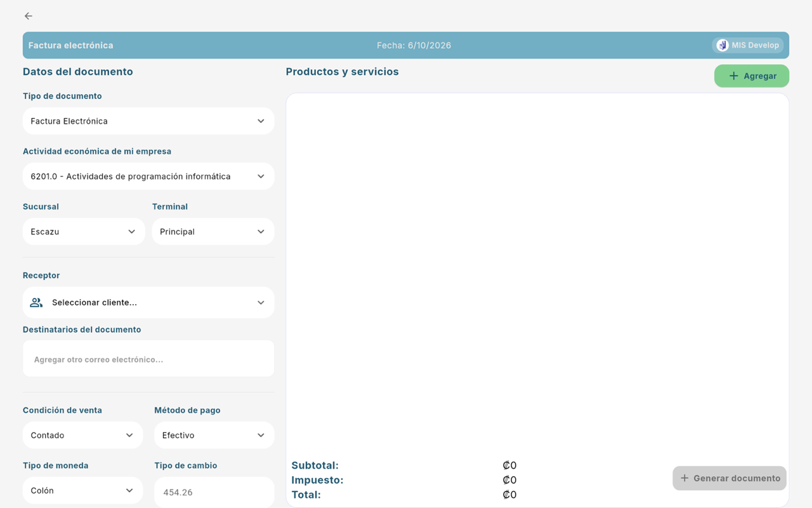Click Agregar to add a product
Screen dimensions: 812x508
pyautogui.click(x=752, y=76)
